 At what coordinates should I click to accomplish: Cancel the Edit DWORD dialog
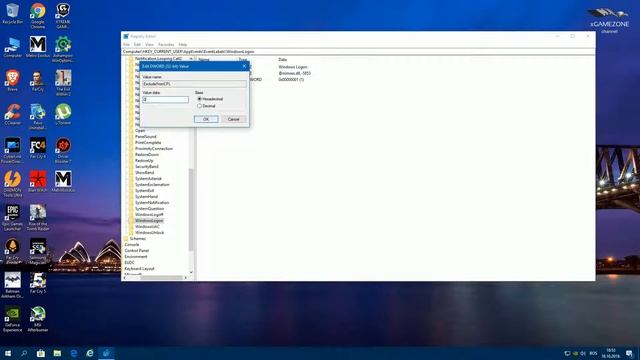(233, 119)
